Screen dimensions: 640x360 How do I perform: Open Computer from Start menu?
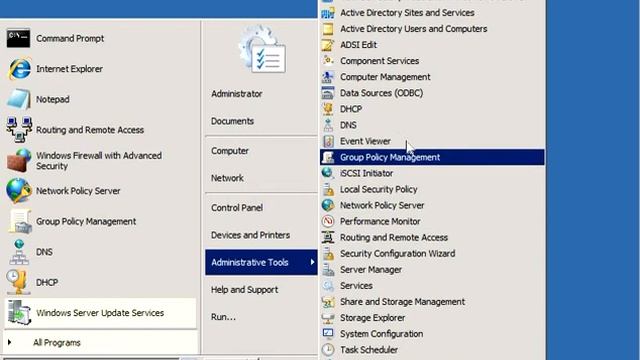230,151
